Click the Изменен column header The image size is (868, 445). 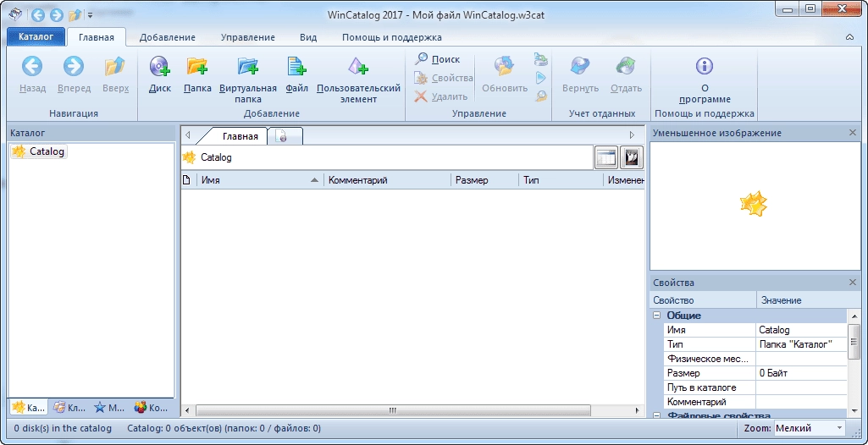624,180
